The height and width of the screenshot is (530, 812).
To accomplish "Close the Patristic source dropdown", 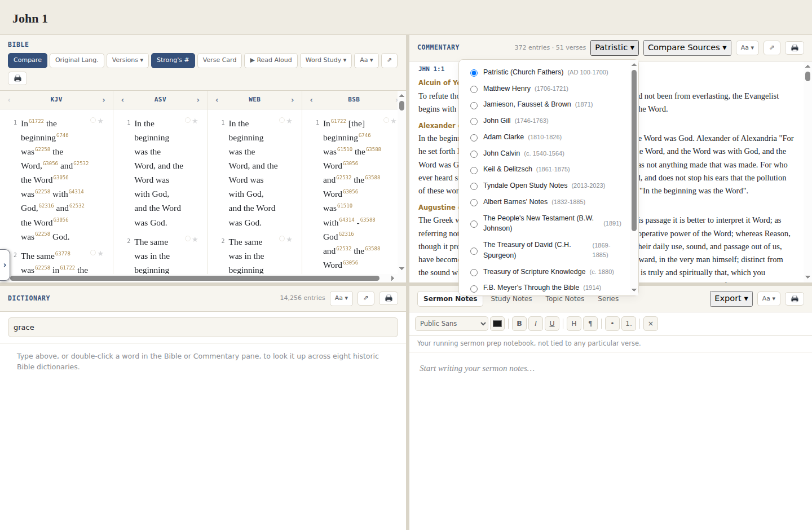I will pyautogui.click(x=615, y=48).
